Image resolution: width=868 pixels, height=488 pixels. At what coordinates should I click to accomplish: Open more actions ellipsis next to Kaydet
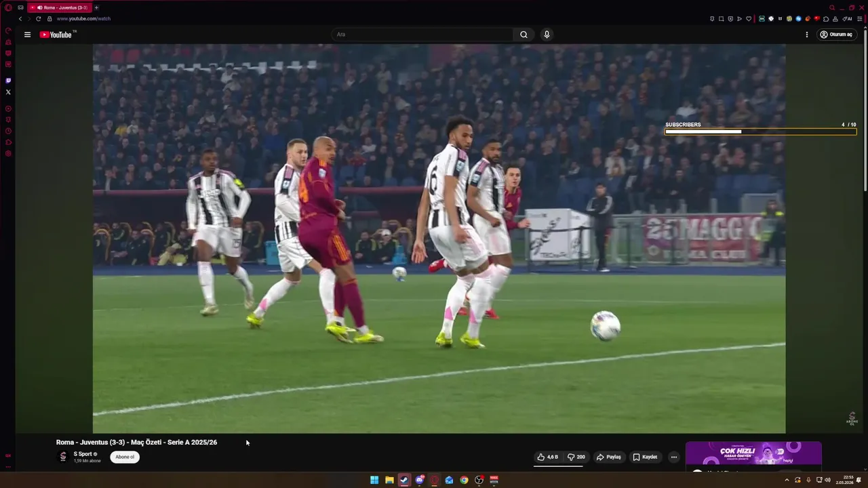coord(673,457)
